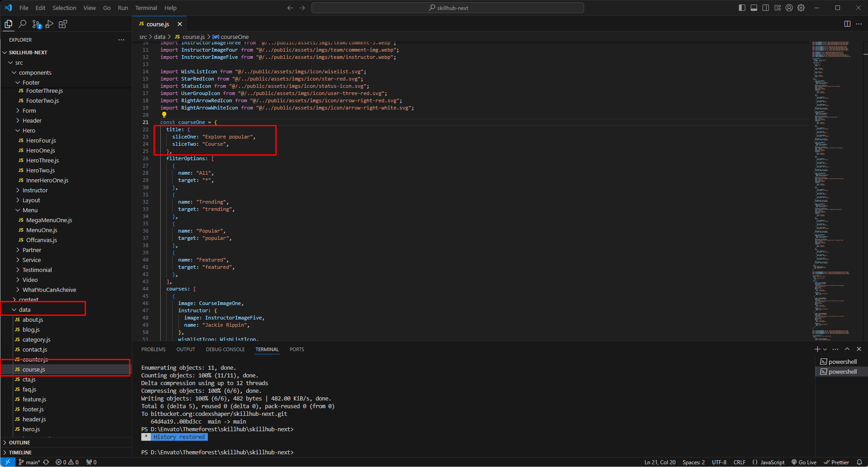Change the UTF-8 encoding
Image resolution: width=868 pixels, height=467 pixels.
click(x=719, y=462)
